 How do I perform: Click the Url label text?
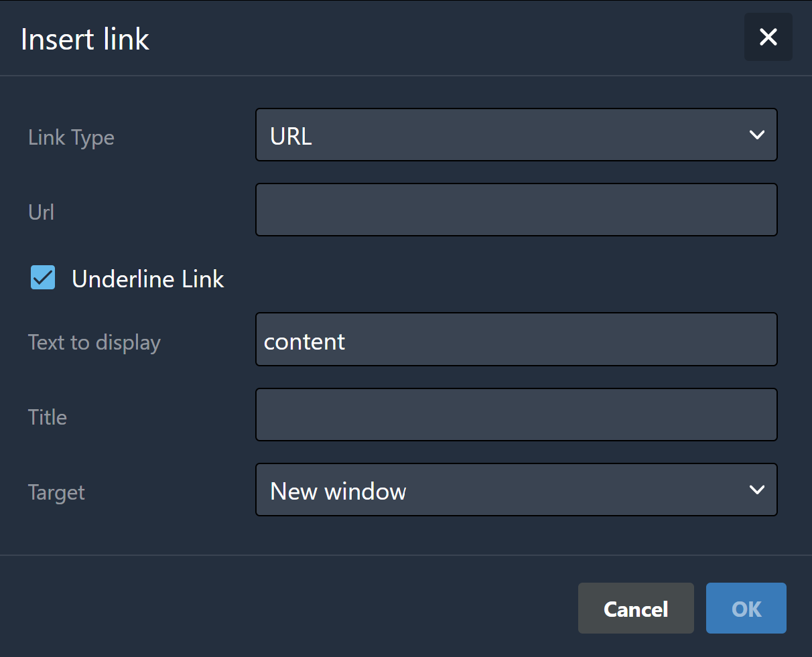coord(41,212)
